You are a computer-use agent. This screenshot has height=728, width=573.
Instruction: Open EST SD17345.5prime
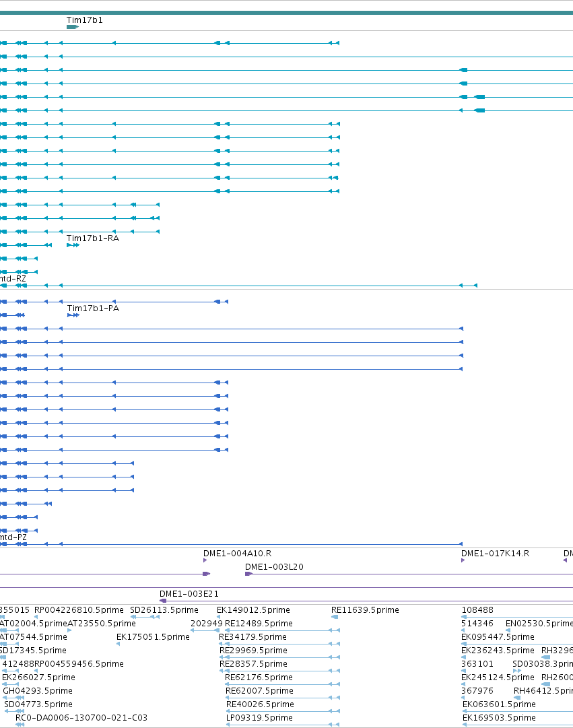(33, 651)
